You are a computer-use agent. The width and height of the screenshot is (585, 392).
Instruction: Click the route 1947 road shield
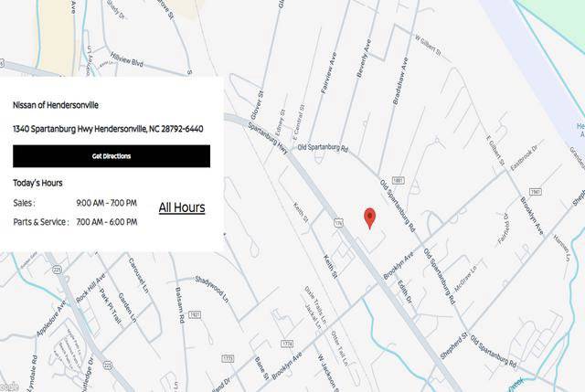pyautogui.click(x=537, y=191)
